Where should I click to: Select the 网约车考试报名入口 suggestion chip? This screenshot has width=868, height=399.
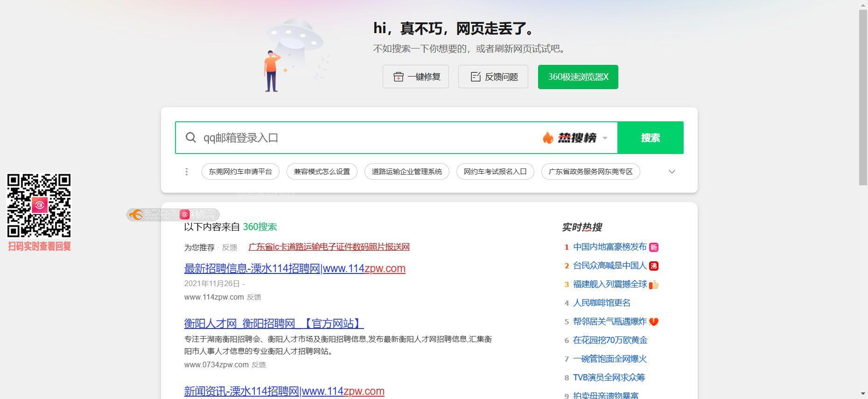pyautogui.click(x=495, y=172)
